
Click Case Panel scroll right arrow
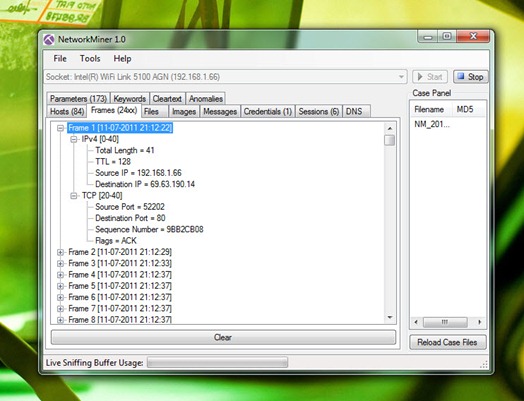coord(480,322)
